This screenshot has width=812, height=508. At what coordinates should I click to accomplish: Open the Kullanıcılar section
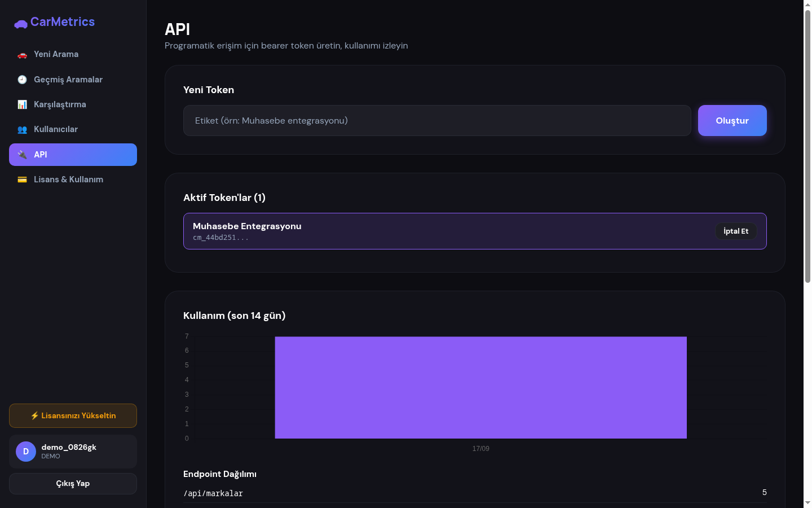click(x=73, y=129)
